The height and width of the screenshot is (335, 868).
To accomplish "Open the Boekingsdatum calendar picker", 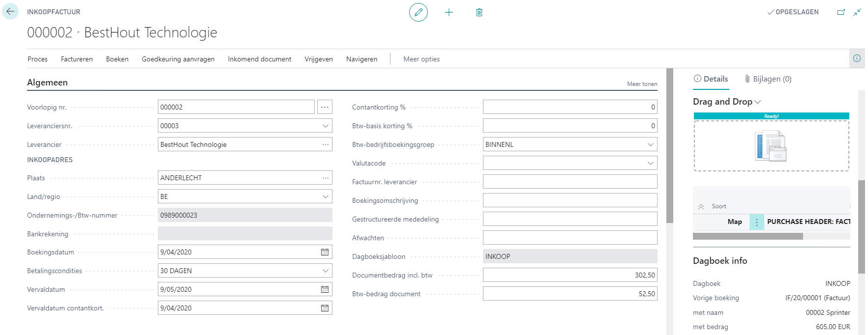I will point(325,252).
